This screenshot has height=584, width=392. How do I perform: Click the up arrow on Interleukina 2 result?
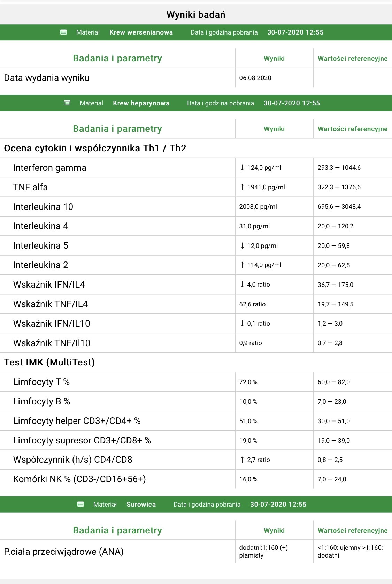242,265
